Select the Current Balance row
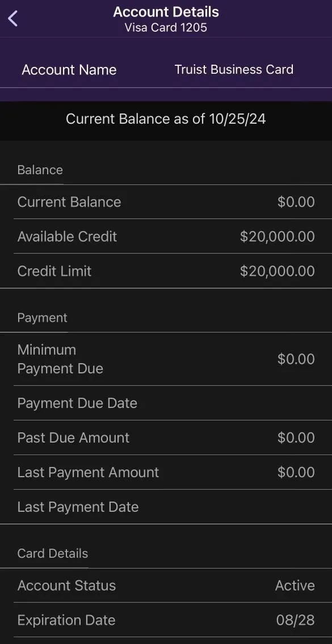 click(166, 201)
